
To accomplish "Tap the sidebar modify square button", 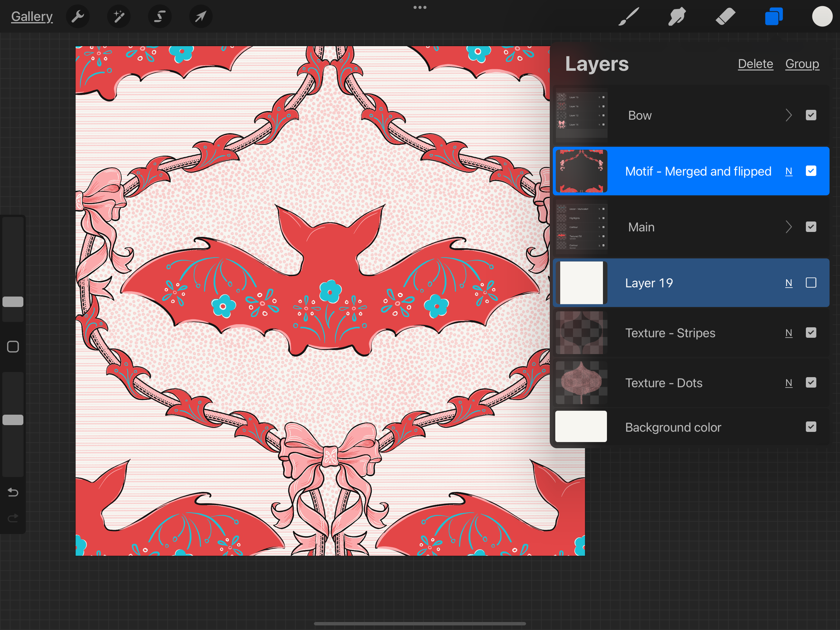I will pyautogui.click(x=13, y=347).
